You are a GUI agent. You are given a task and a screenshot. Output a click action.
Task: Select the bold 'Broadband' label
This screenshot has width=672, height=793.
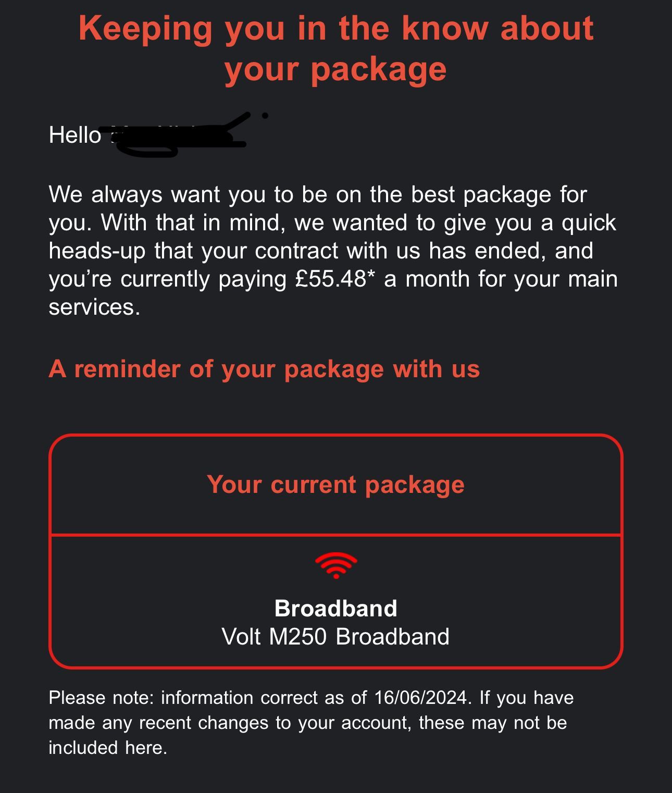tap(336, 608)
